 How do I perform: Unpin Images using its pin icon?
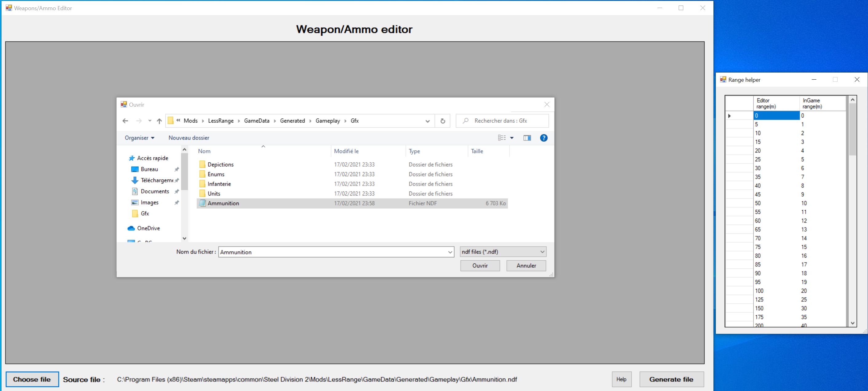[x=176, y=203]
